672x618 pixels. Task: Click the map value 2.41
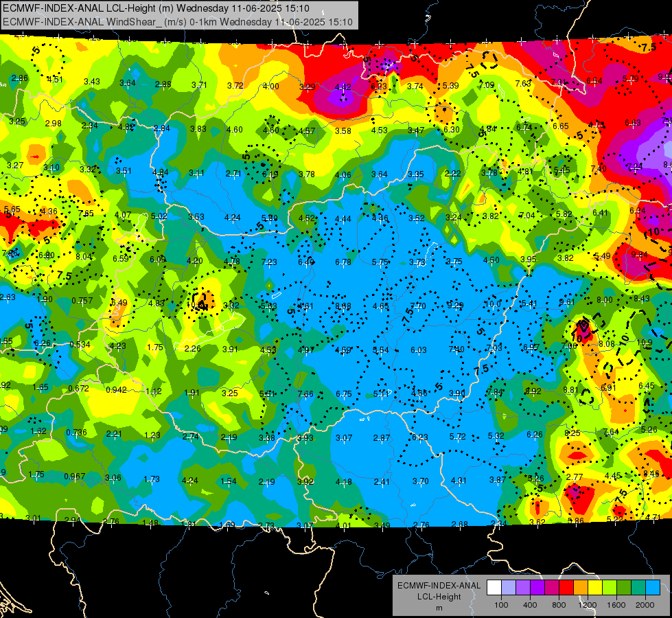pos(382,482)
